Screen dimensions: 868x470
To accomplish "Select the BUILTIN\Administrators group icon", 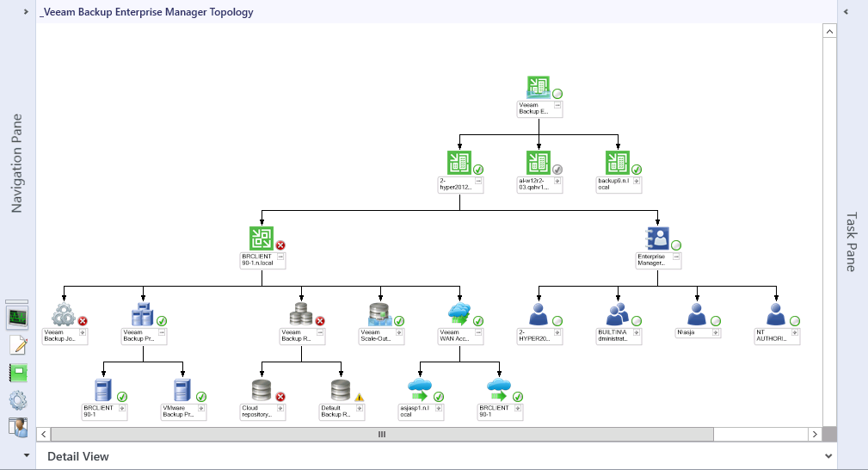I will click(618, 315).
